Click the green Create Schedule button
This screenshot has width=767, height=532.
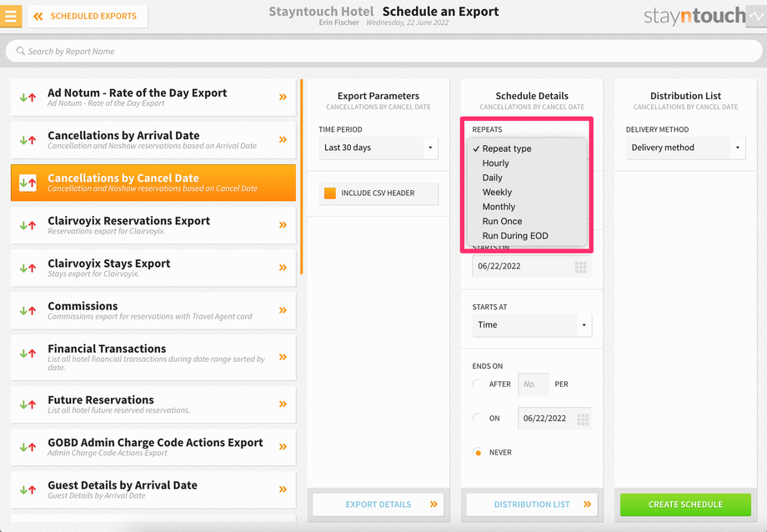point(685,504)
